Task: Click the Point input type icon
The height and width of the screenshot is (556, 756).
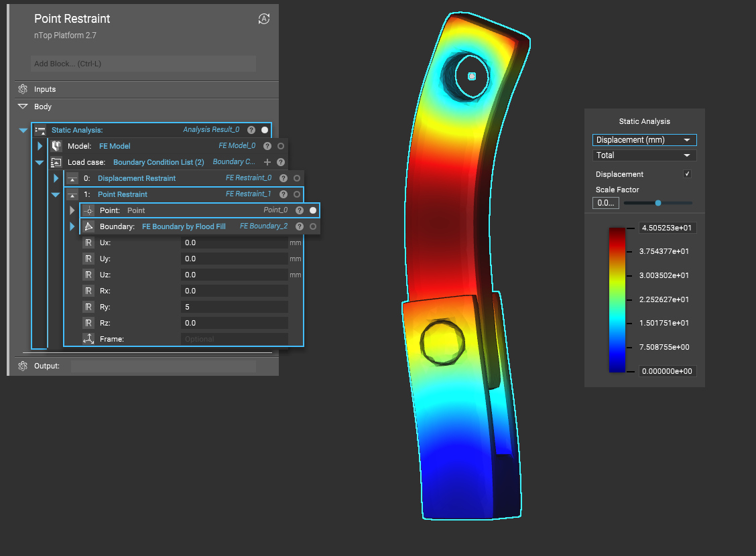Action: click(88, 210)
